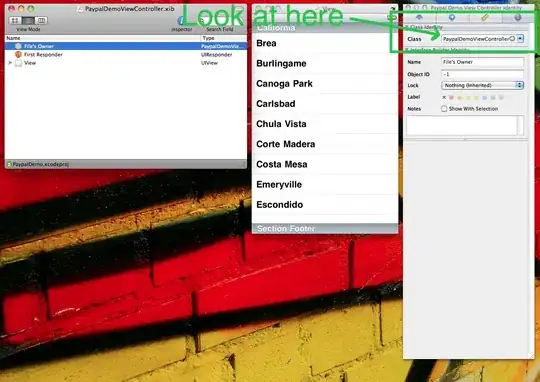Image resolution: width=540 pixels, height=382 pixels.
Task: Select the Canoga Park table row
Action: tap(325, 84)
